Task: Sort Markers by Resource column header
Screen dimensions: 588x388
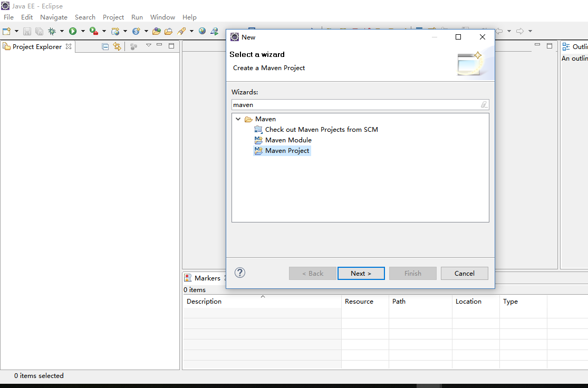Action: coord(365,302)
